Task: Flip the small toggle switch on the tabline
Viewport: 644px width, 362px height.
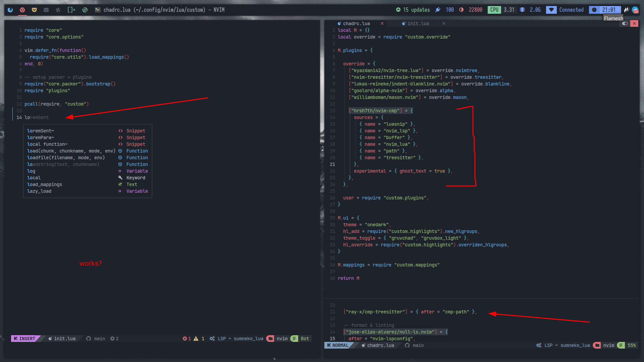Action: [625, 23]
